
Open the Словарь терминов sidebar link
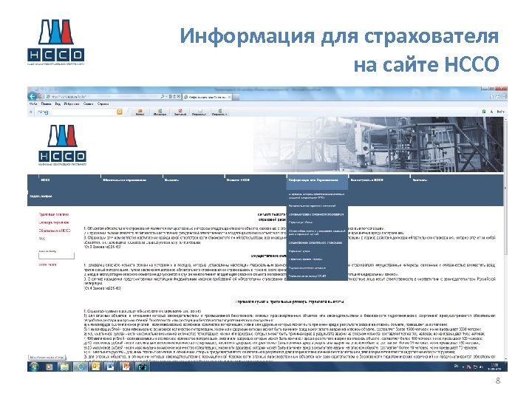coord(54,222)
